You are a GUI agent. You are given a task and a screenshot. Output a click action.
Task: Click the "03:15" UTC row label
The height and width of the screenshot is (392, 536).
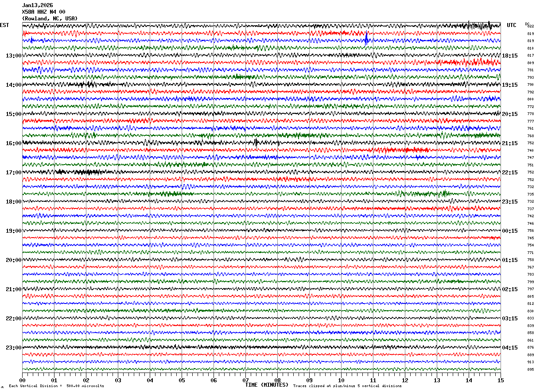(x=510, y=319)
